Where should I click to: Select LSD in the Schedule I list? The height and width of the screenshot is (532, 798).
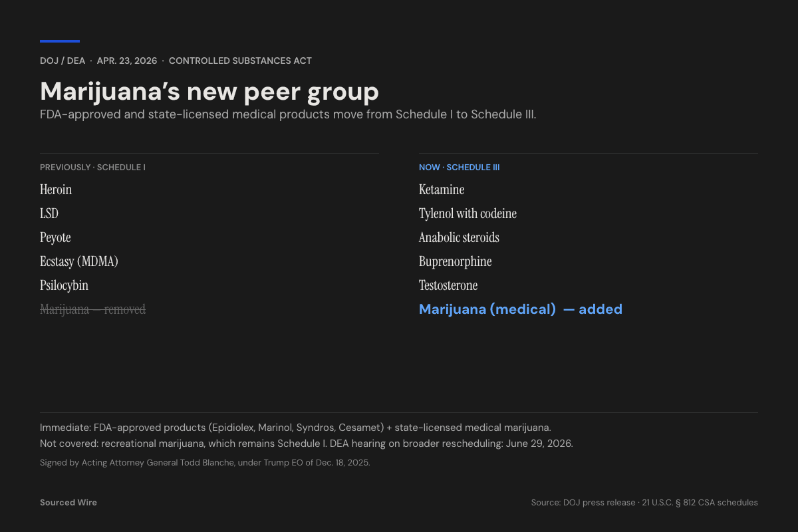click(x=49, y=213)
